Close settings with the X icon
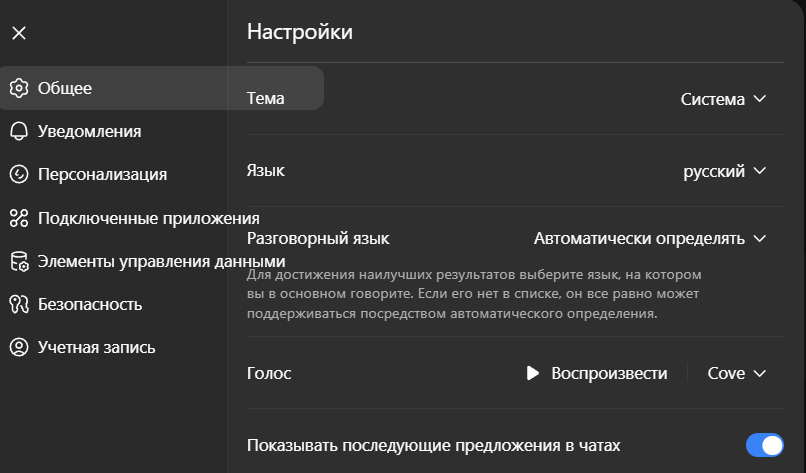Viewport: 806px width, 473px height. (x=19, y=33)
